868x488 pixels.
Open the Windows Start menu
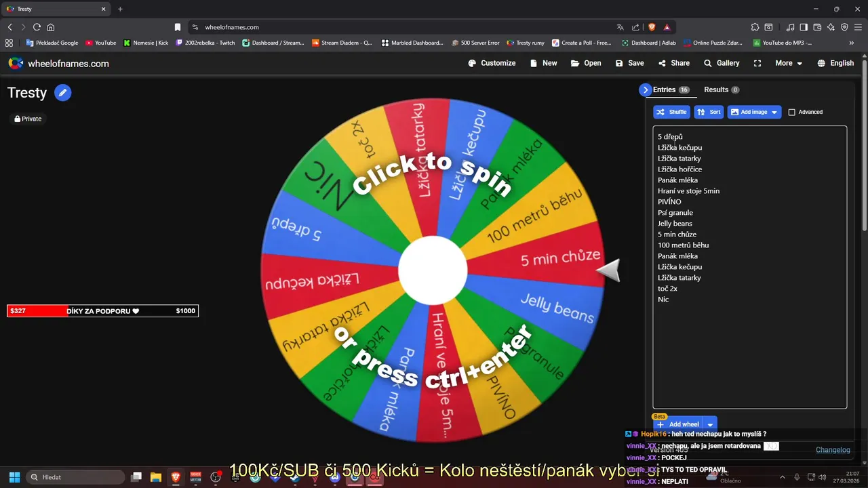pyautogui.click(x=14, y=477)
